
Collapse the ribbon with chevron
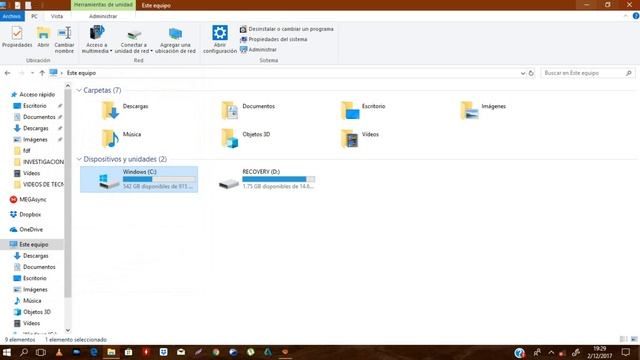[x=626, y=16]
